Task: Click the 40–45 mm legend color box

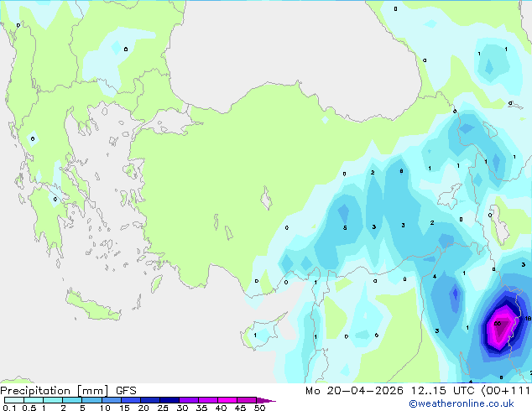Action: coord(227,400)
